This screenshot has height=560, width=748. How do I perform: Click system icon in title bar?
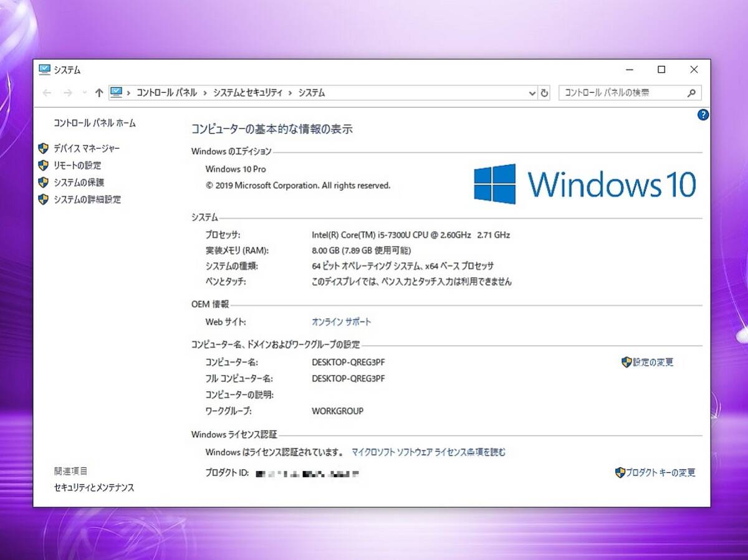coord(44,70)
